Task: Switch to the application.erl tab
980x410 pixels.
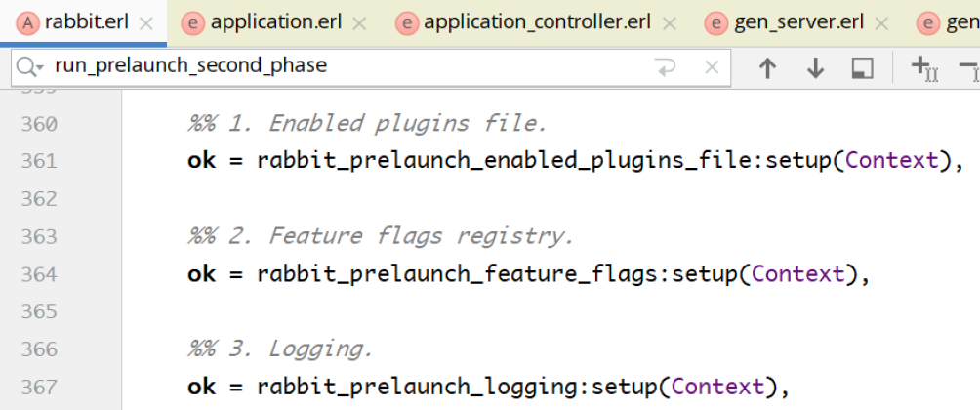Action: [275, 22]
